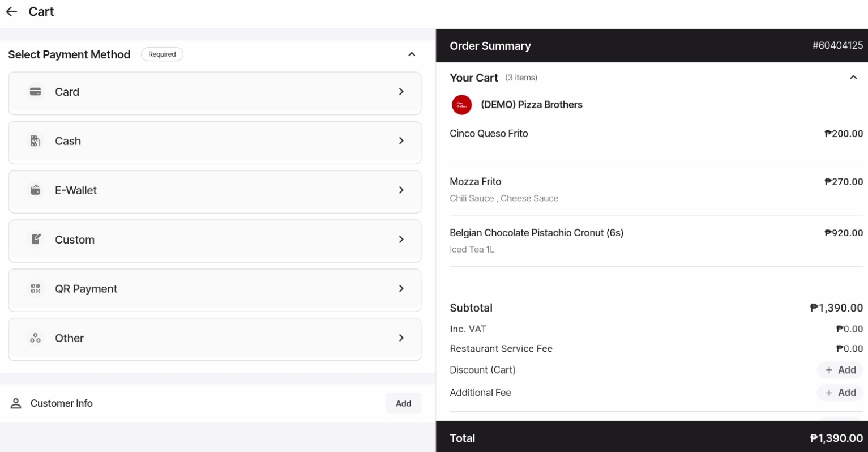Open Card payment option chevron
This screenshot has width=868, height=452.
tap(401, 92)
